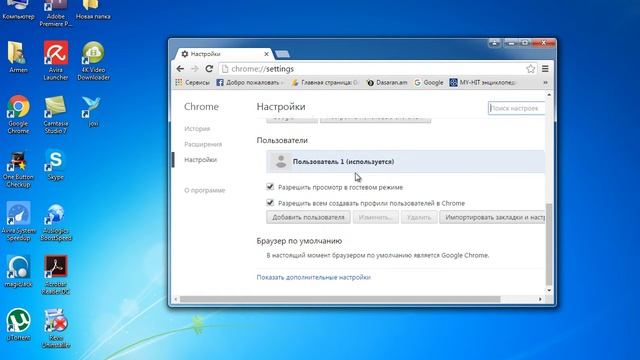Launch Skype from the desktop

pos(56,164)
